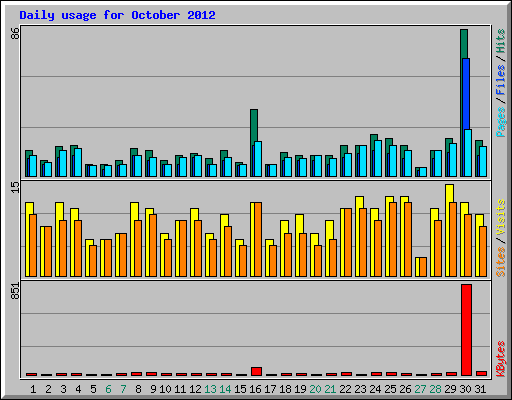Click the 'KBytes' legend label
The height and width of the screenshot is (400, 512).
tap(500, 359)
